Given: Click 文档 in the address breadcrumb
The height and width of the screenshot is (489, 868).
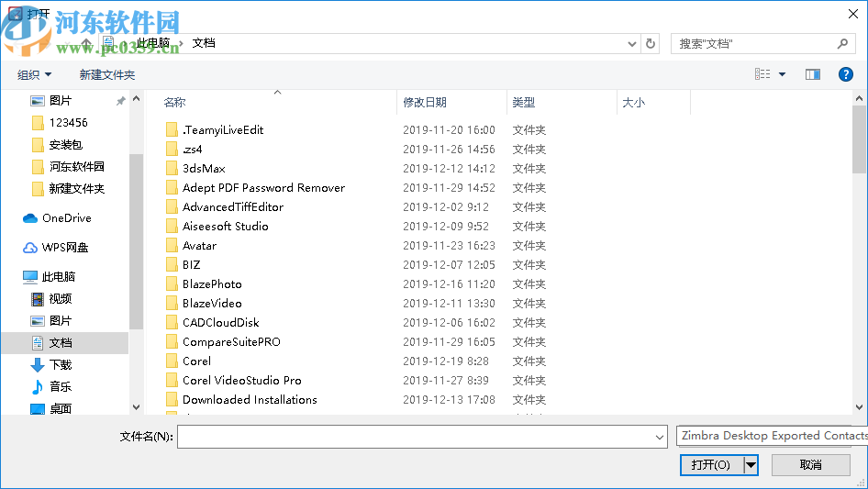Looking at the screenshot, I should click(x=204, y=43).
